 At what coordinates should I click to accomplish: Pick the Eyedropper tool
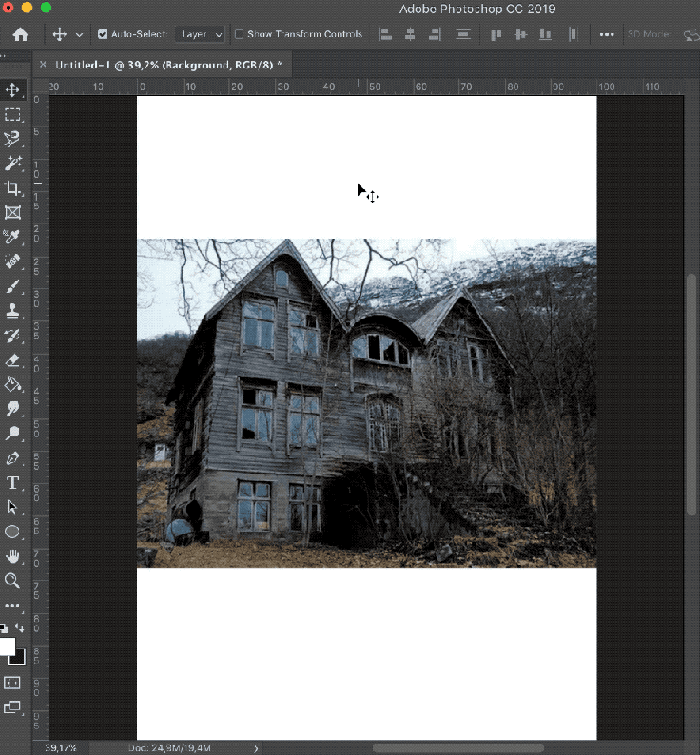tap(13, 237)
